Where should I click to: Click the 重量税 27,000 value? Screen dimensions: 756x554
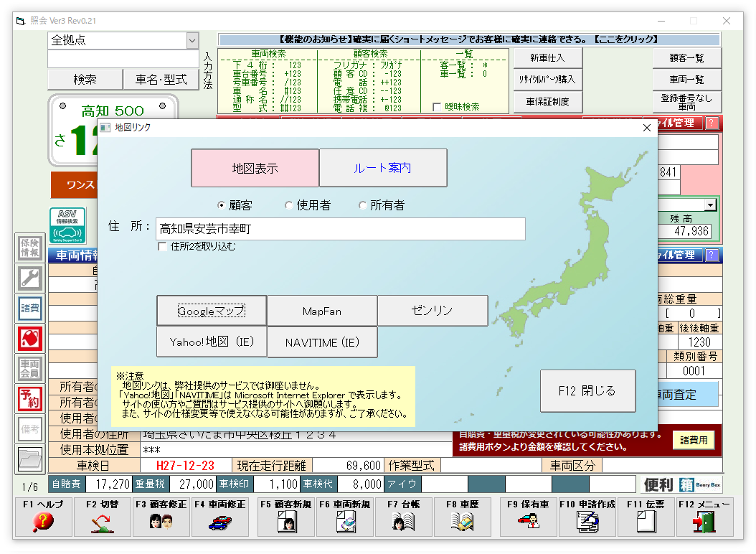point(192,484)
